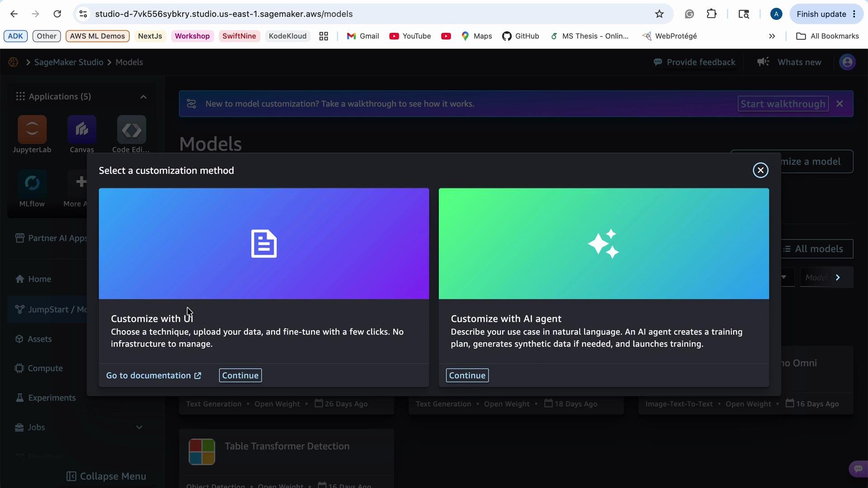Click Collapse Menu at sidebar bottom
The image size is (868, 488).
[x=106, y=476]
